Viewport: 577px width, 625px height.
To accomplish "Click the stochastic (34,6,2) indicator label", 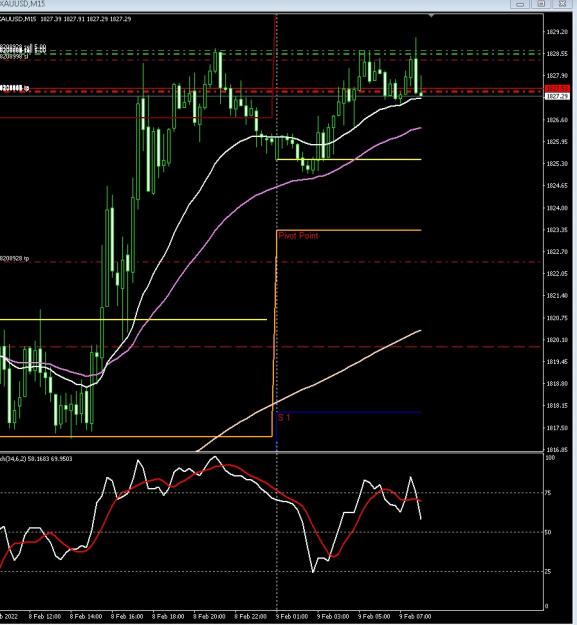I will pyautogui.click(x=36, y=459).
